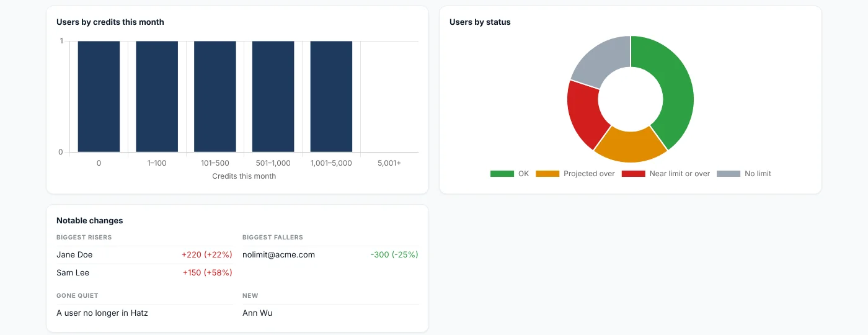The width and height of the screenshot is (868, 335).
Task: Select nolimit@acme.com in biggest fallers
Action: [278, 254]
